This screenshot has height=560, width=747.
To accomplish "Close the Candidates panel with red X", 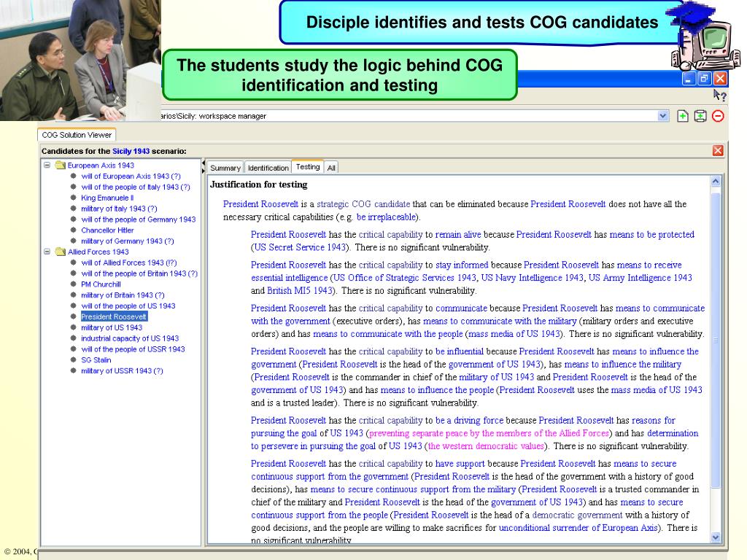I will point(718,150).
